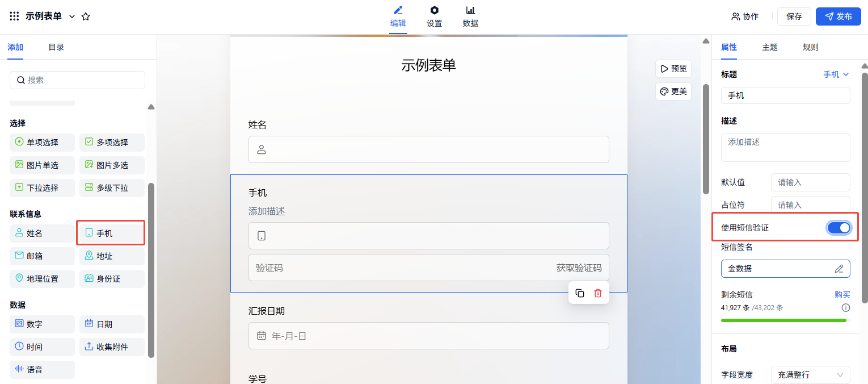Image resolution: width=868 pixels, height=384 pixels.
Task: Click the 发布 publish button
Action: (x=838, y=16)
